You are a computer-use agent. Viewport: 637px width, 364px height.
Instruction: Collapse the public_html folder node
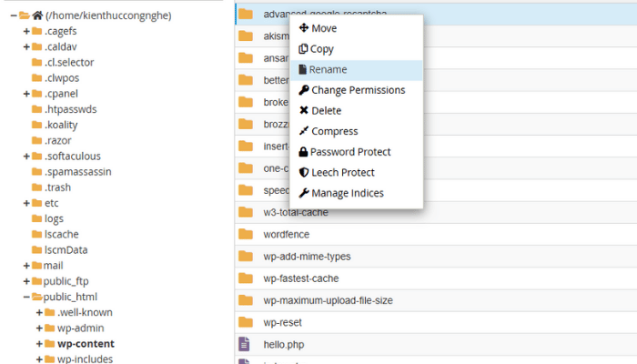26,297
